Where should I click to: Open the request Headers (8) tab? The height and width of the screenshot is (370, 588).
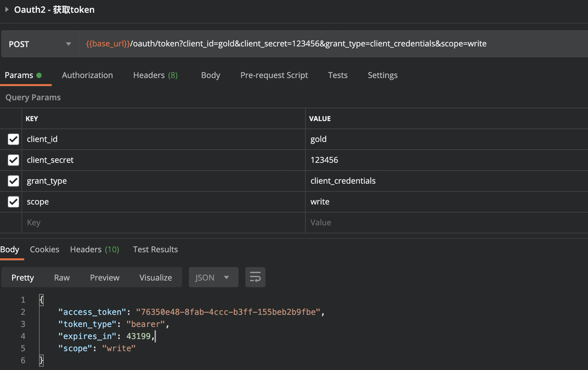pyautogui.click(x=155, y=75)
